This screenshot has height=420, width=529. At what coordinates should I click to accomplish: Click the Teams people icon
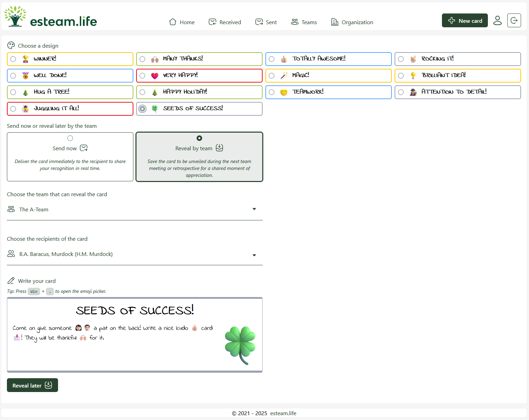point(295,21)
